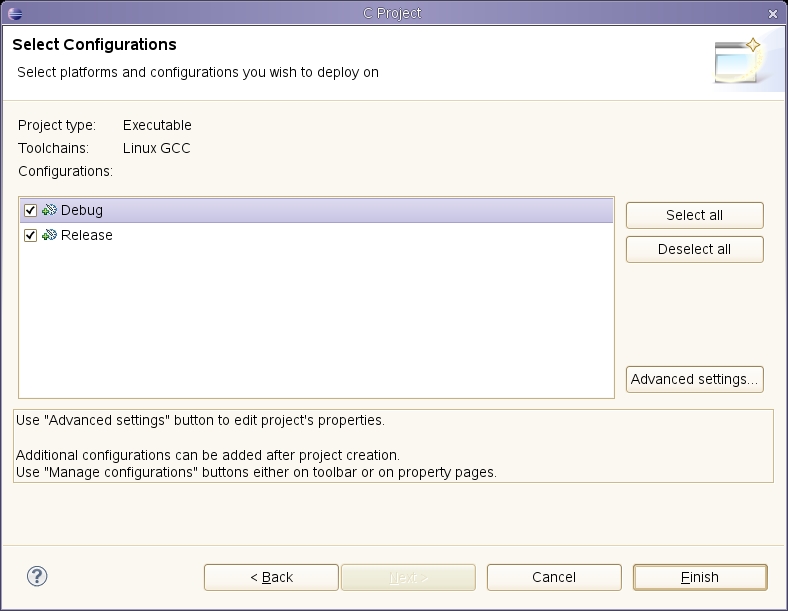Click the Linux GCC toolchain value
The height and width of the screenshot is (611, 788).
click(157, 148)
